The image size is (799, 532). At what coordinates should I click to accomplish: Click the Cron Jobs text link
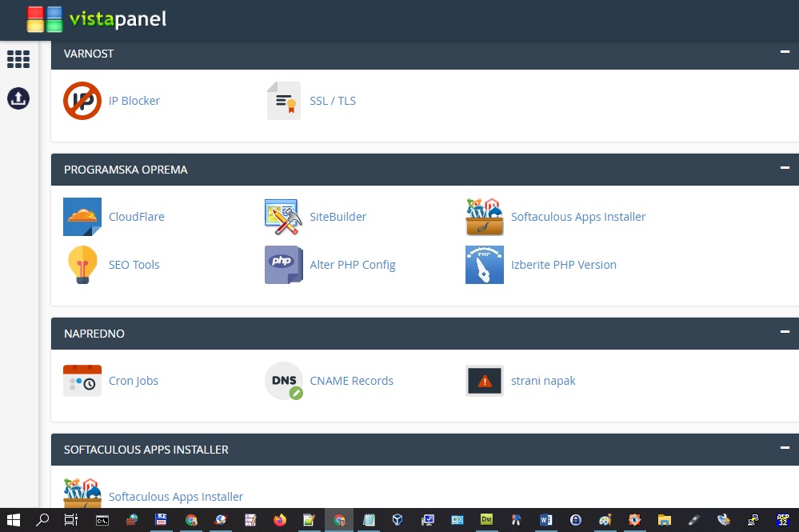click(x=134, y=381)
